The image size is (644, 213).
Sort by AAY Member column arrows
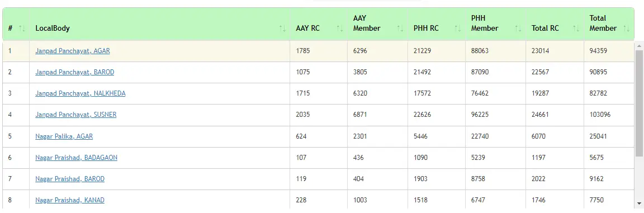(400, 29)
